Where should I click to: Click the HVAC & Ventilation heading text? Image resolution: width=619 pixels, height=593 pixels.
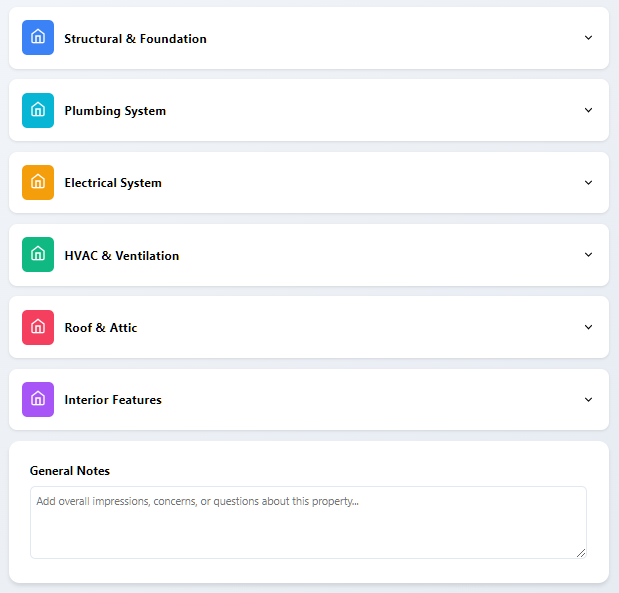click(x=122, y=256)
